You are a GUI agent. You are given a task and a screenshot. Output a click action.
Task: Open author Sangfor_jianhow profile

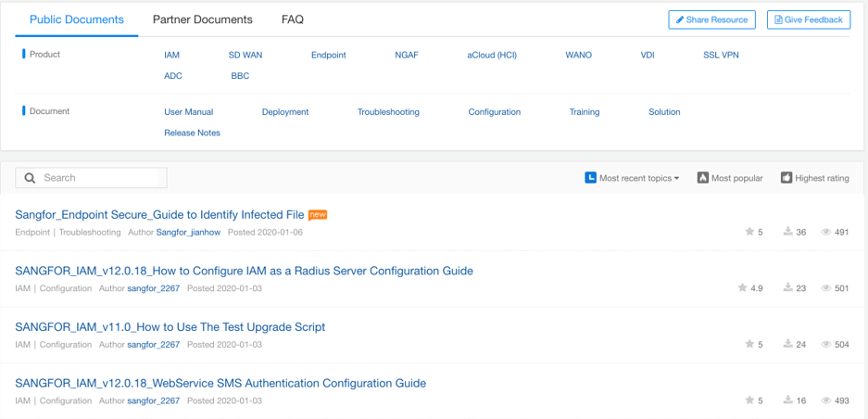[188, 233]
